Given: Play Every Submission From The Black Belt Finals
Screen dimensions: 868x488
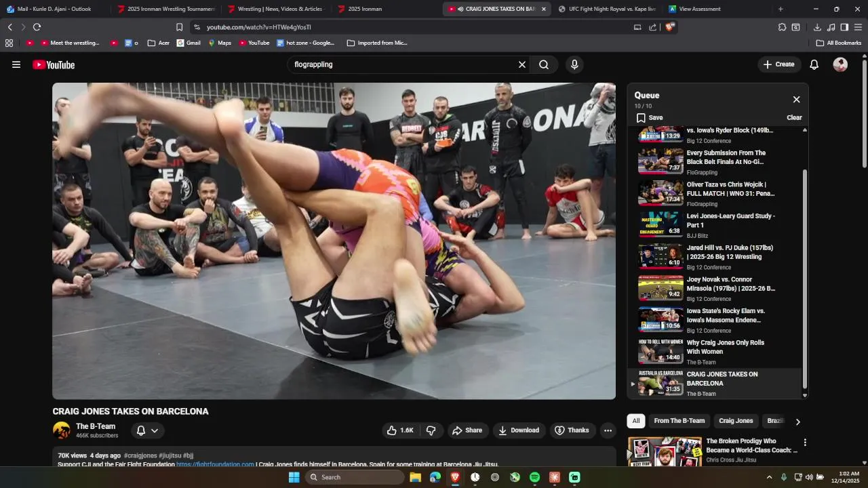Looking at the screenshot, I should (x=714, y=162).
